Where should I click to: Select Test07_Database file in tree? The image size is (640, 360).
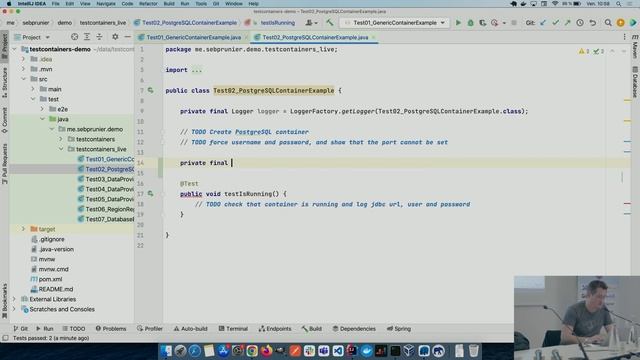[x=106, y=219]
